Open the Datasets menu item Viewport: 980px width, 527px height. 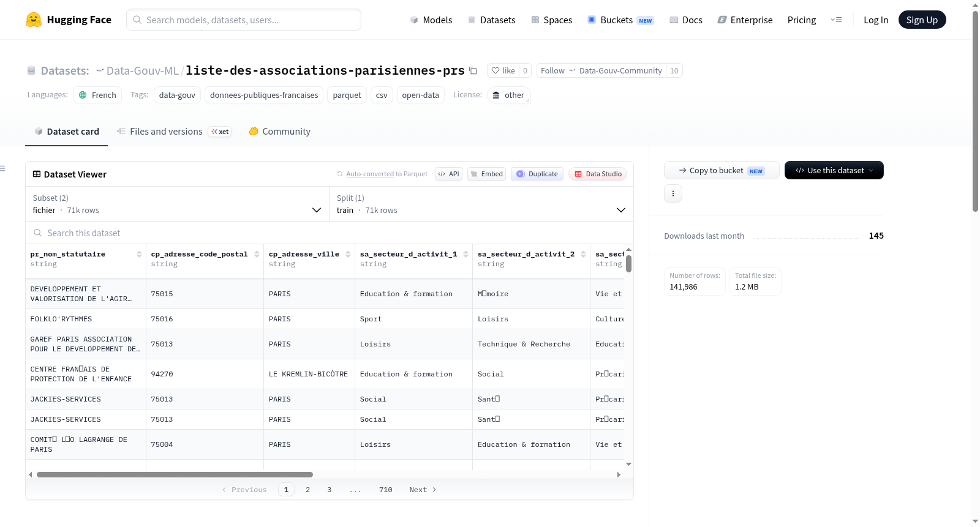pyautogui.click(x=491, y=20)
